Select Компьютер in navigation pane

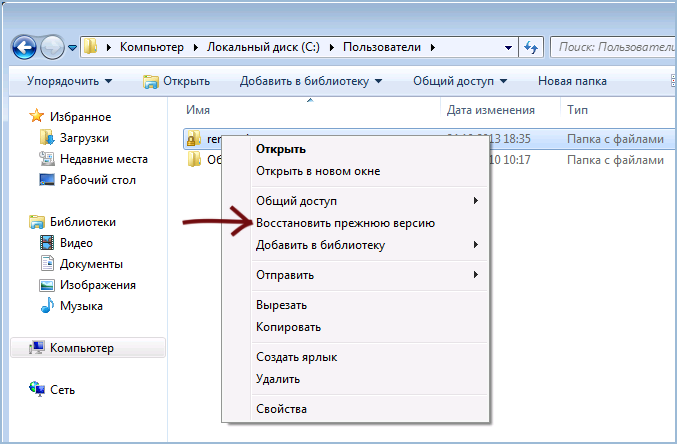(x=82, y=348)
